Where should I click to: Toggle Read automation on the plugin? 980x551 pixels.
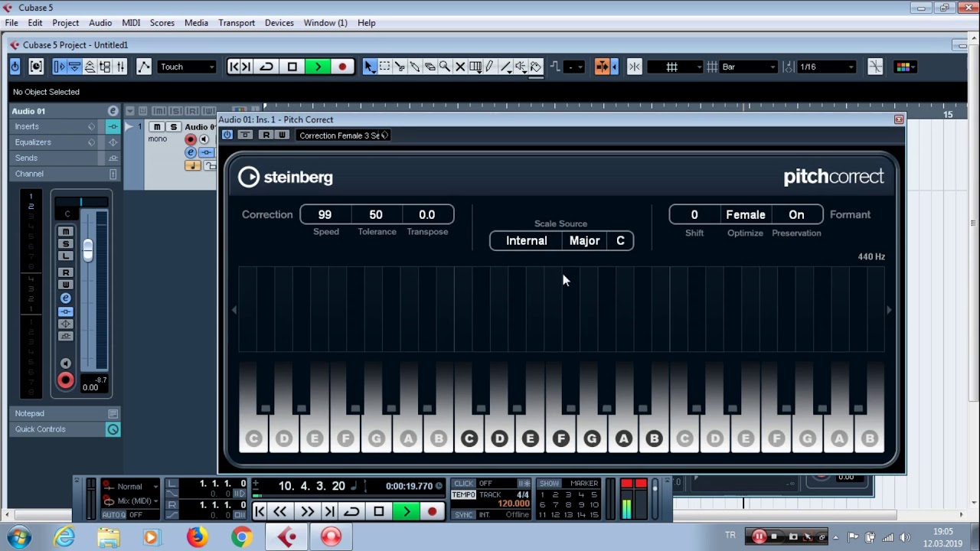pyautogui.click(x=266, y=135)
